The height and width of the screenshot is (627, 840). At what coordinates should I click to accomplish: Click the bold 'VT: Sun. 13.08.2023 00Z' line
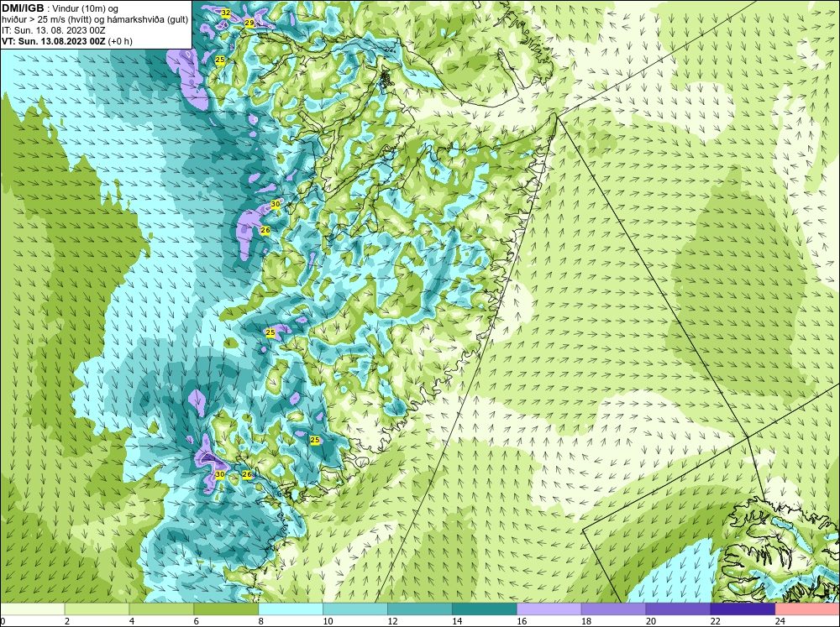coord(54,40)
